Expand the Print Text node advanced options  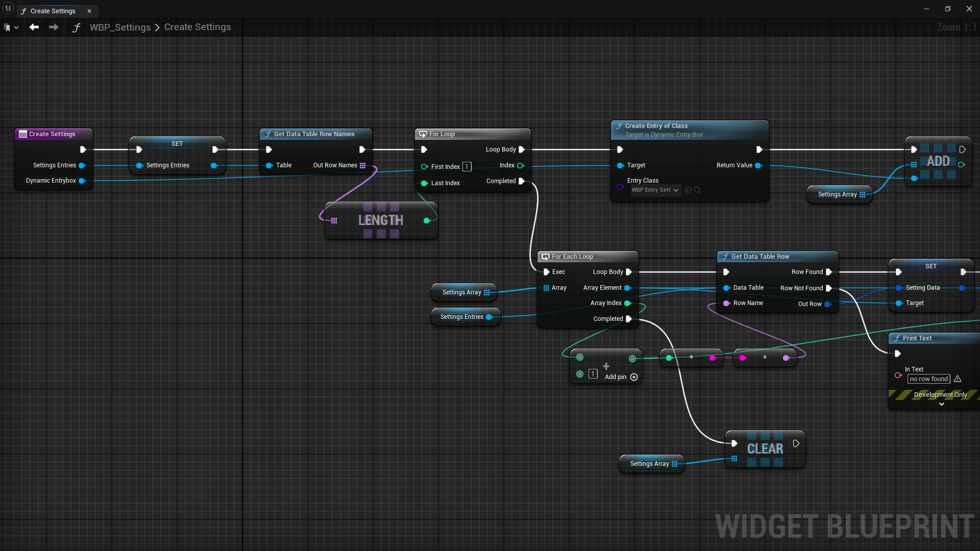[x=941, y=404]
